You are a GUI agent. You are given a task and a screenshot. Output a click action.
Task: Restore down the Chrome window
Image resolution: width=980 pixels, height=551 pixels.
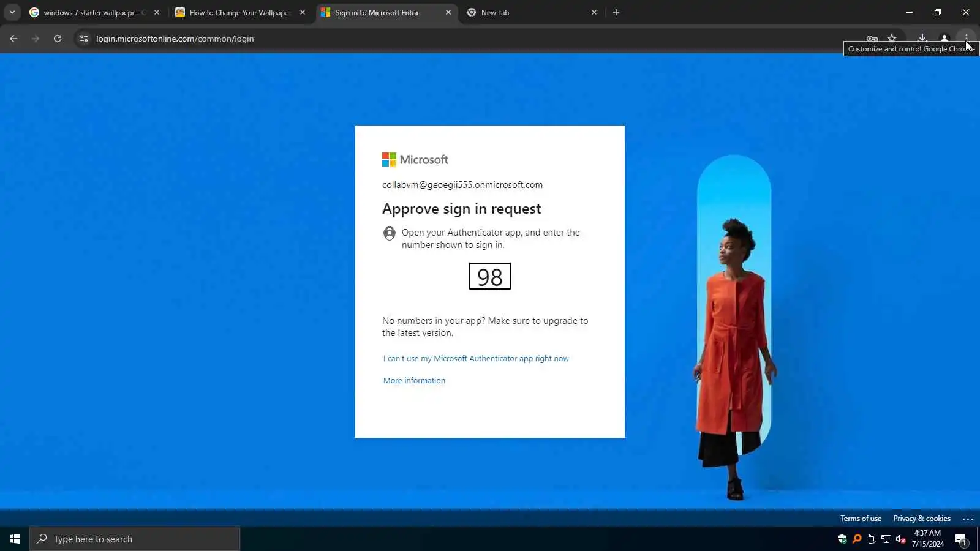click(938, 12)
